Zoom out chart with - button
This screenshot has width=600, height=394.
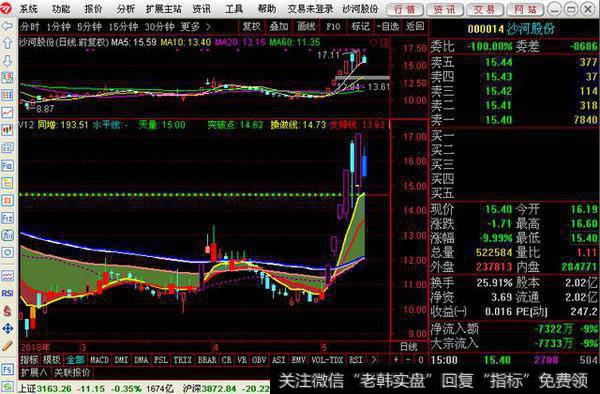click(408, 360)
